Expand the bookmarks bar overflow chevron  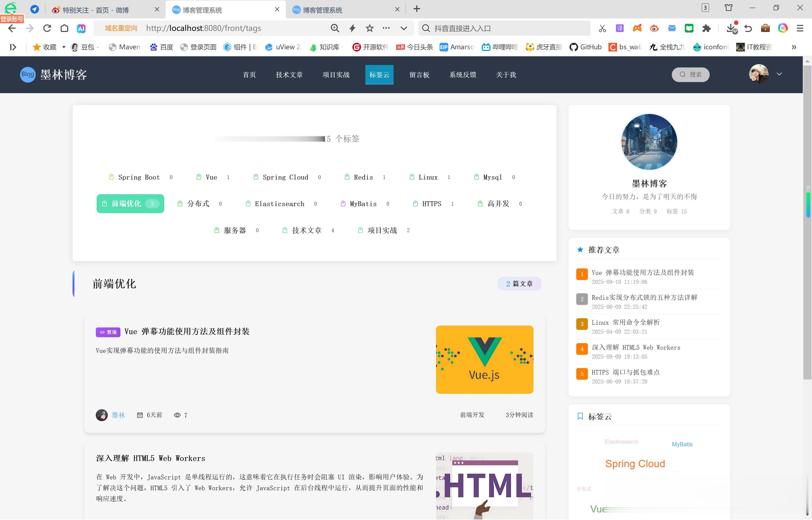click(x=794, y=47)
